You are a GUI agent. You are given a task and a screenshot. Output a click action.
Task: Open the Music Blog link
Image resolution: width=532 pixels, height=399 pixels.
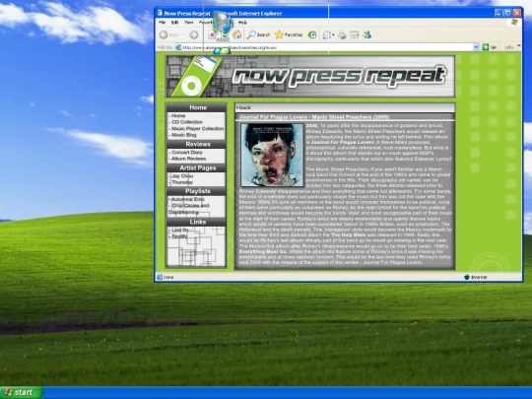tap(183, 135)
